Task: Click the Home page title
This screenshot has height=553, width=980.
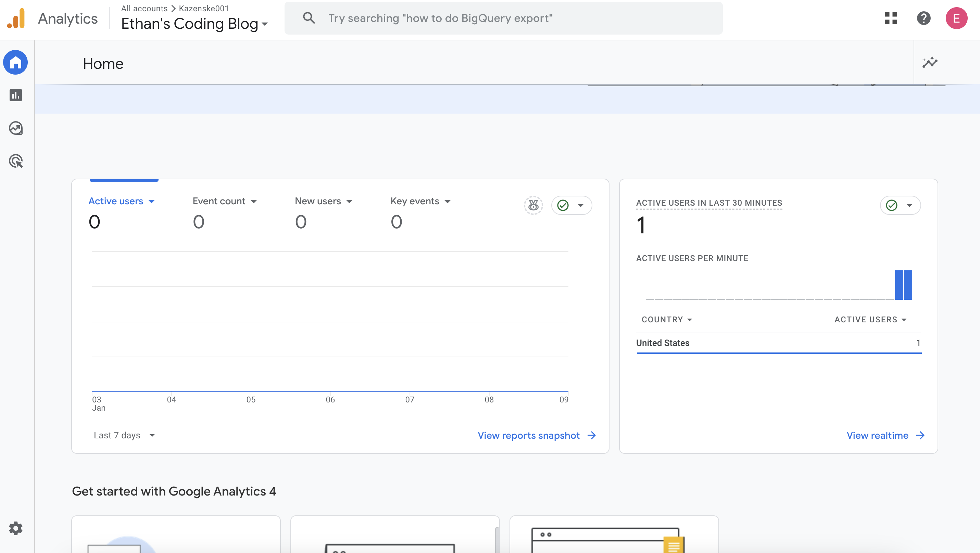Action: 103,63
